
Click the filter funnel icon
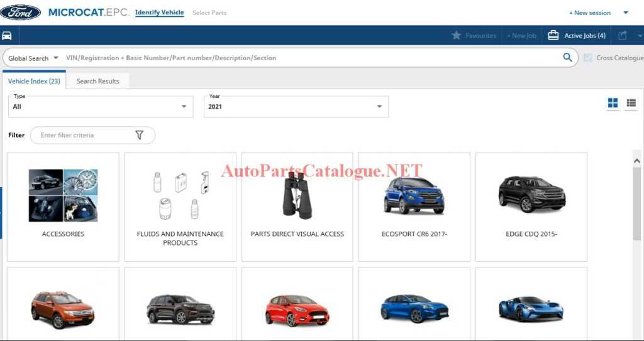(x=140, y=135)
